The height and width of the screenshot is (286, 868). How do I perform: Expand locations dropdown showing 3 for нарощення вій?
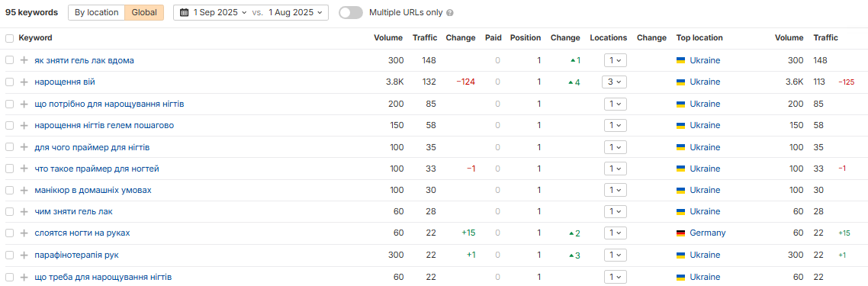[x=615, y=82]
